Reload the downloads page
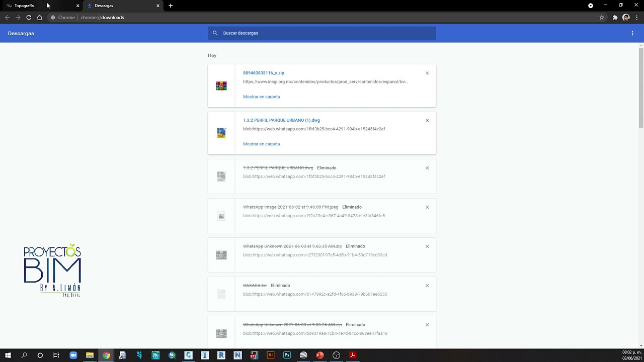Image resolution: width=644 pixels, height=362 pixels. point(29,18)
